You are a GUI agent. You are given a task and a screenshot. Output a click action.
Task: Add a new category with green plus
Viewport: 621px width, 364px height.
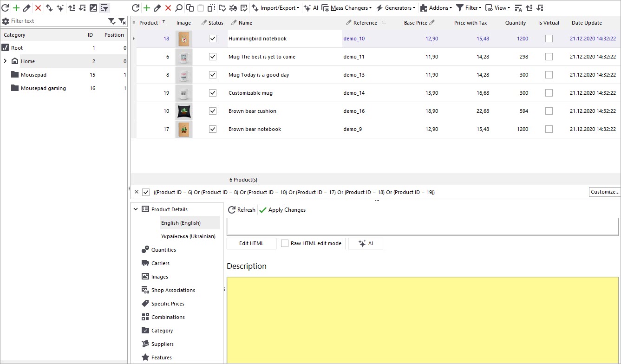tap(16, 8)
